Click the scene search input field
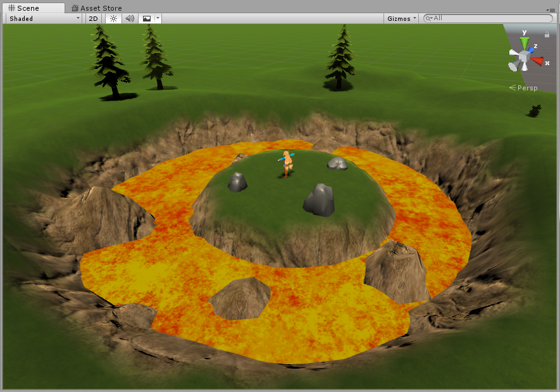This screenshot has width=560, height=392. pyautogui.click(x=490, y=18)
